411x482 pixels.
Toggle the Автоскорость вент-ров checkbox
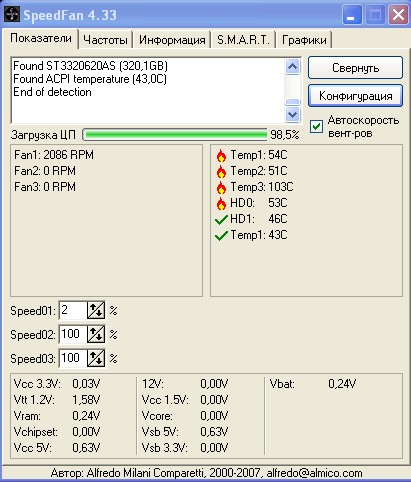pos(316,126)
